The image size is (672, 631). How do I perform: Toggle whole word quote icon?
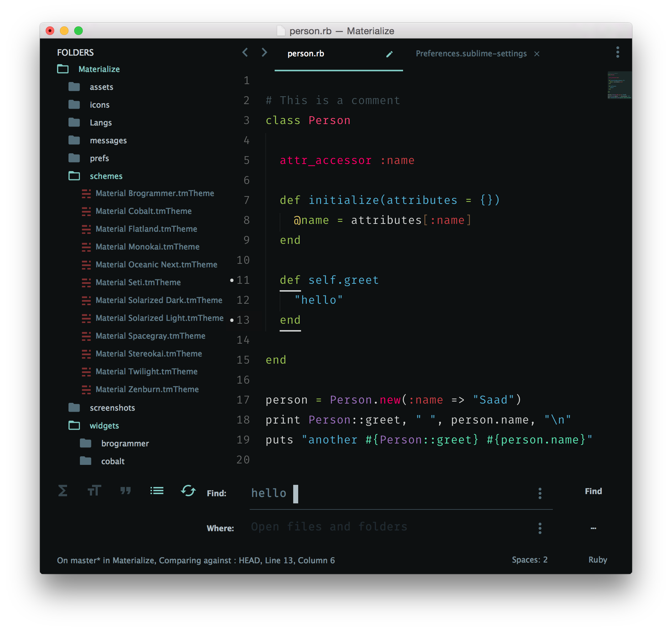point(126,491)
